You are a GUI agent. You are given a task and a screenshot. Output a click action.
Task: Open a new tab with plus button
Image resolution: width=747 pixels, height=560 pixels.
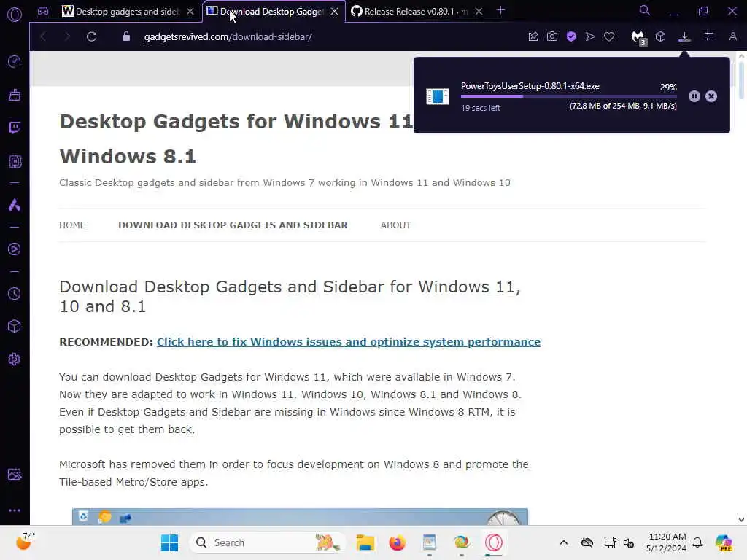click(500, 10)
